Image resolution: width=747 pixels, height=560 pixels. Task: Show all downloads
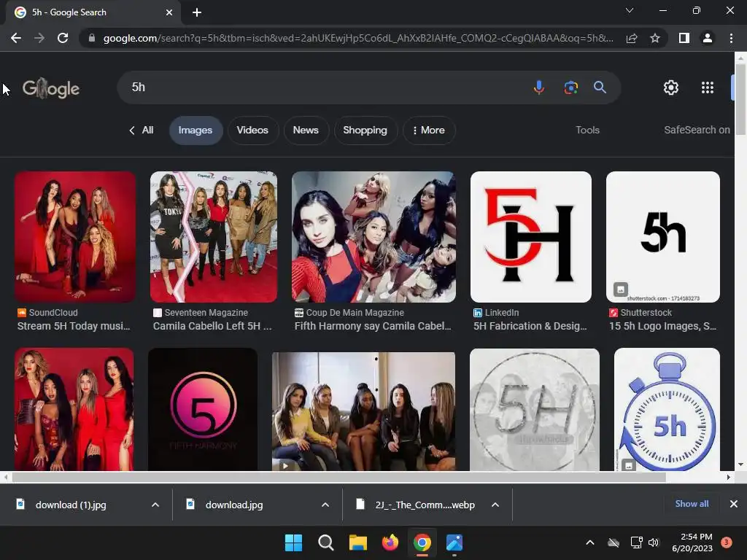tap(692, 504)
